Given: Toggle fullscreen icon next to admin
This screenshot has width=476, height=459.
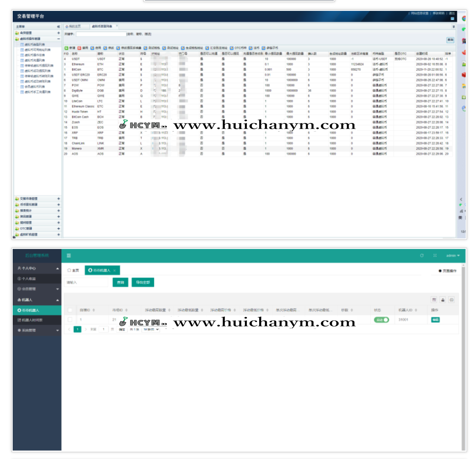Looking at the screenshot, I should [435, 256].
